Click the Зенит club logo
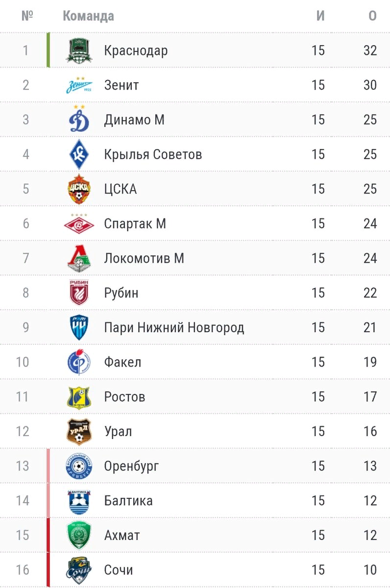The height and width of the screenshot is (588, 390). click(x=79, y=85)
